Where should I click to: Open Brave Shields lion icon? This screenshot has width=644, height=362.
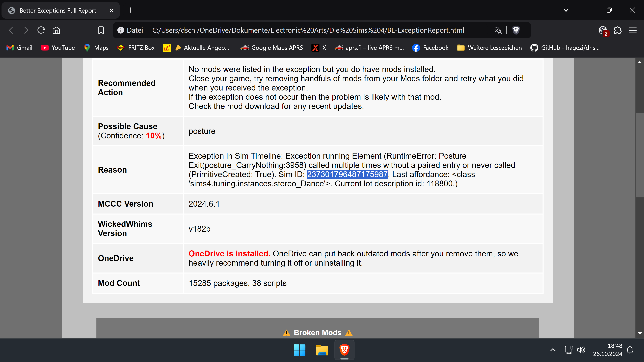click(516, 30)
